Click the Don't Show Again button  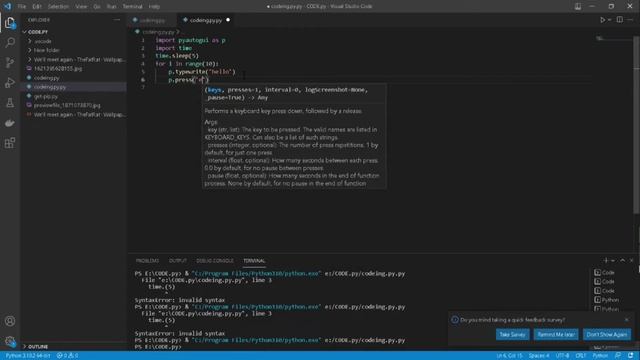[x=607, y=334]
